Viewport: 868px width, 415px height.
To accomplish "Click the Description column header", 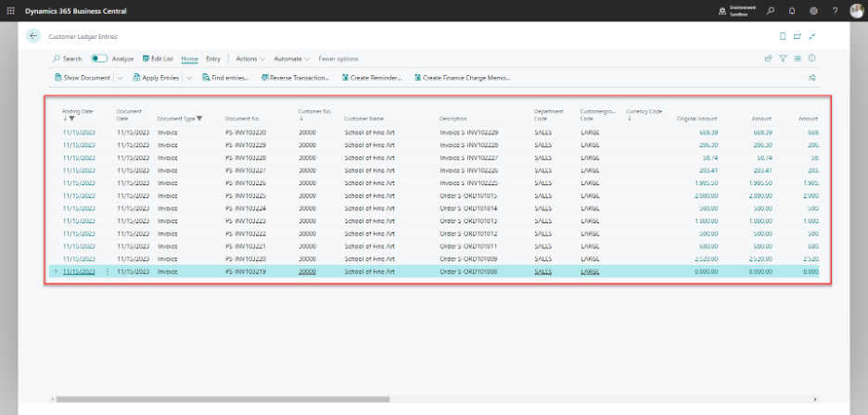I will (x=453, y=119).
